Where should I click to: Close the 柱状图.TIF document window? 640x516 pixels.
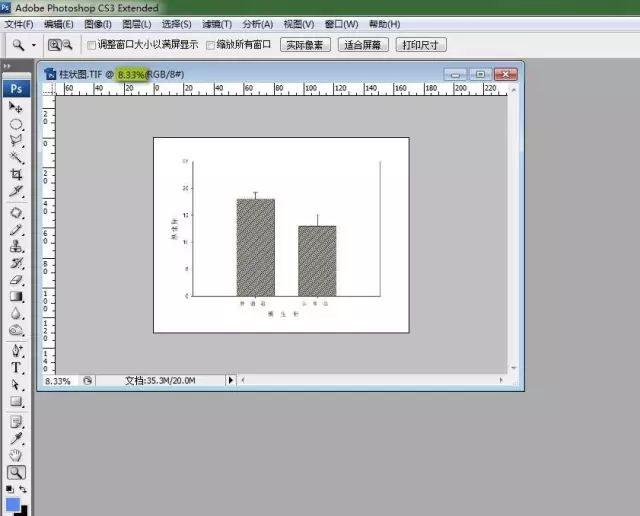(x=506, y=74)
